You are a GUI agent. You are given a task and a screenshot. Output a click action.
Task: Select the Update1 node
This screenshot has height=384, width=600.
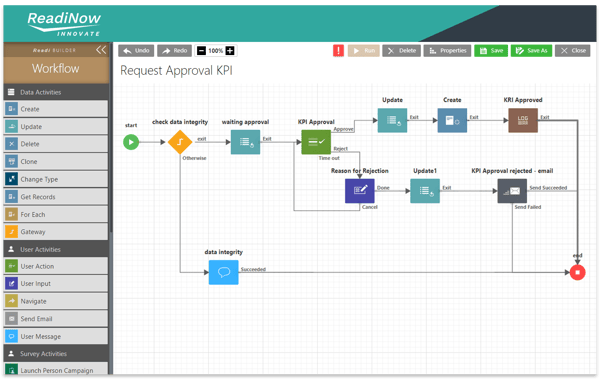425,191
